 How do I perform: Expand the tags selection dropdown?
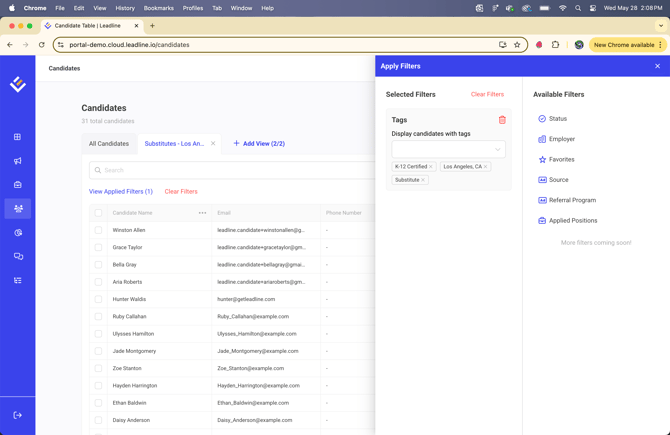pyautogui.click(x=448, y=149)
